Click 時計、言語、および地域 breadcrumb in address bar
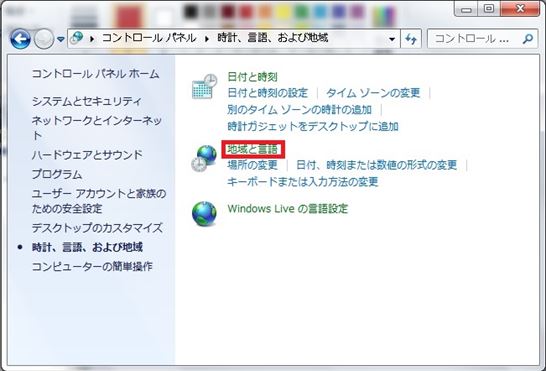Screen dimensions: 546x371 273,38
